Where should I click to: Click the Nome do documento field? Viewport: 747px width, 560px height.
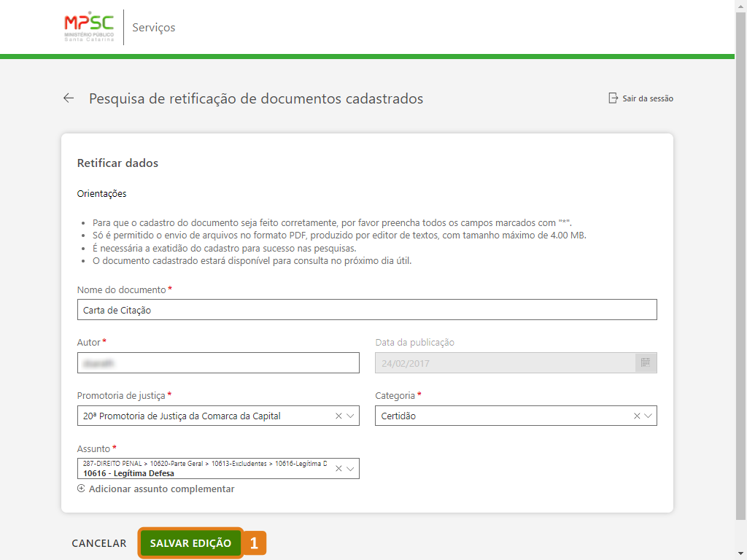coord(366,310)
